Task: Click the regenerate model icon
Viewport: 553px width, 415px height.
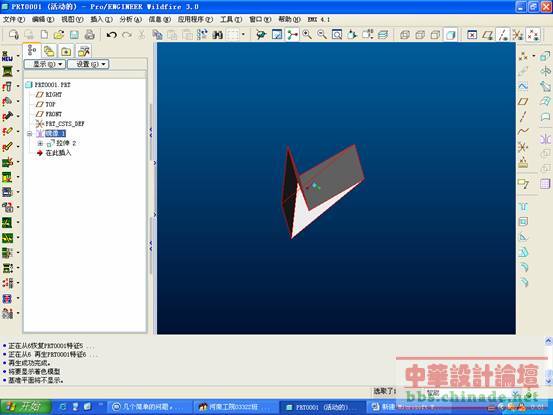Action: click(x=202, y=35)
